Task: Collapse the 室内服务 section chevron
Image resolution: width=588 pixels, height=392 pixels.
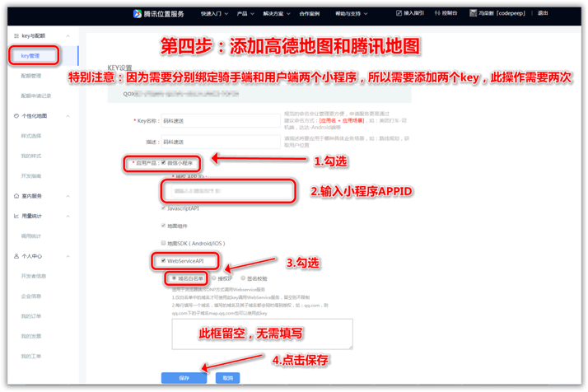Action: pyautogui.click(x=68, y=196)
